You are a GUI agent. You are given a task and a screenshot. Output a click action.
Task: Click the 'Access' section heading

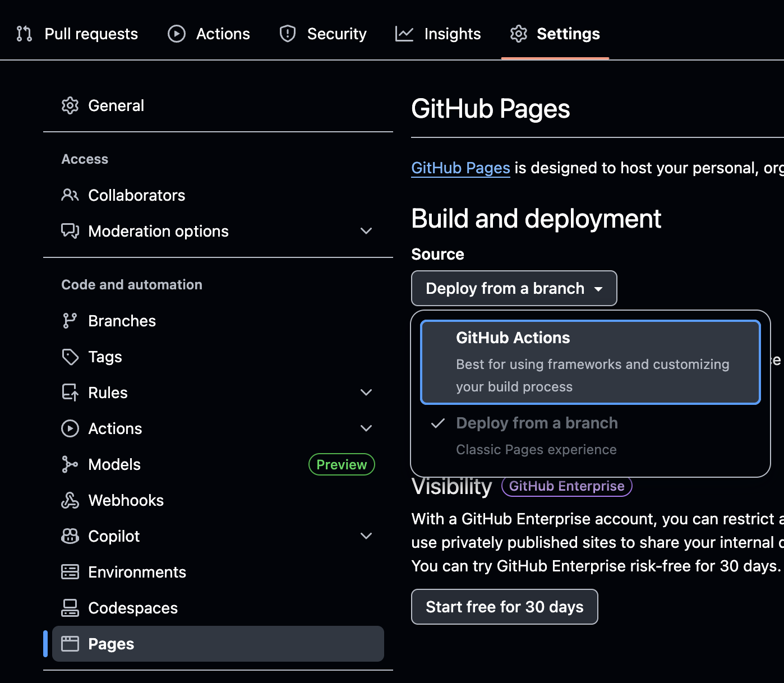85,159
